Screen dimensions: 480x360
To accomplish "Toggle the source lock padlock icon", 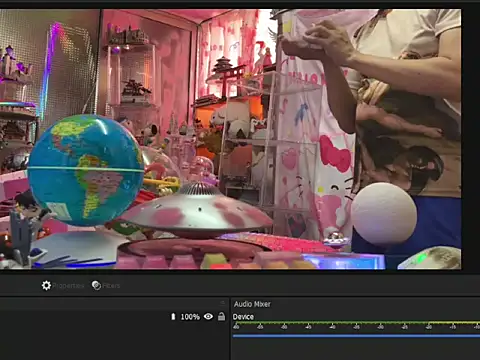I will coord(221,316).
